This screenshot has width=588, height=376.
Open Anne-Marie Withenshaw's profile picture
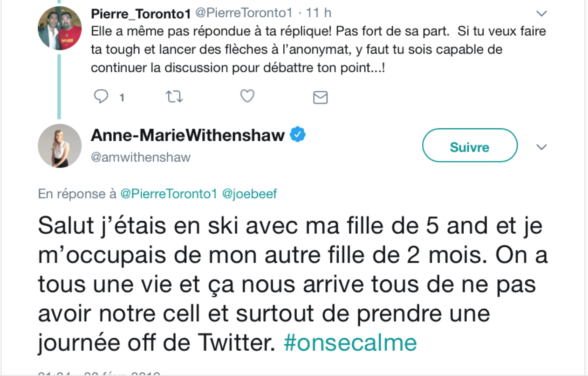tap(60, 146)
